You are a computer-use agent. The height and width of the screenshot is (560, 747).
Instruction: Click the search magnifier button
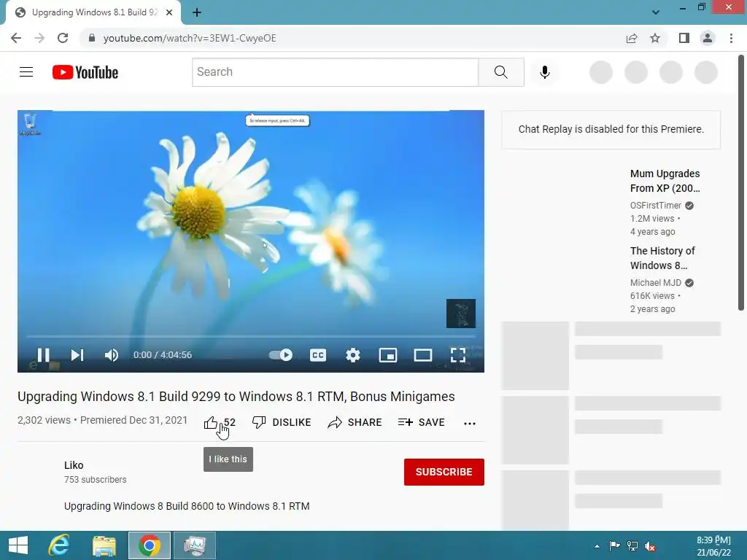[501, 72]
